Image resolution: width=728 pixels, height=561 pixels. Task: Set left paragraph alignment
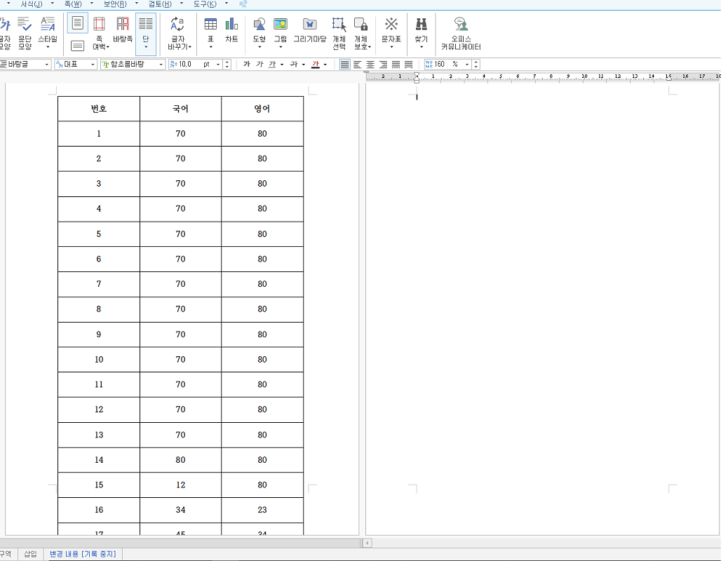click(x=358, y=64)
